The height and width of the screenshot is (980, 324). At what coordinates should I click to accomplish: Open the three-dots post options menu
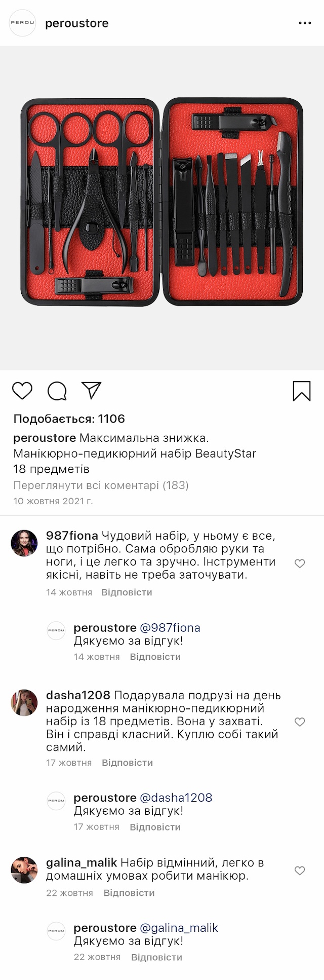(x=305, y=23)
